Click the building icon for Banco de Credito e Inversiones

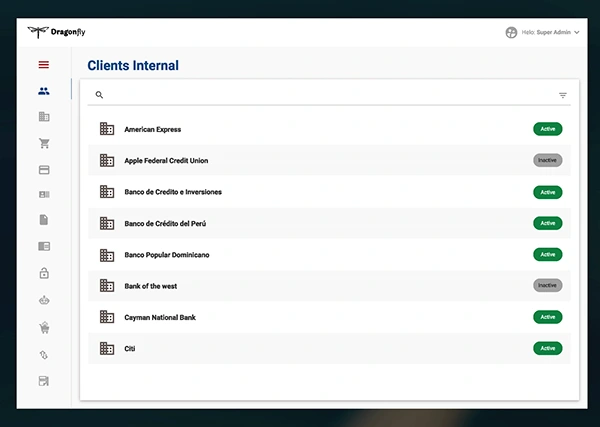point(107,192)
